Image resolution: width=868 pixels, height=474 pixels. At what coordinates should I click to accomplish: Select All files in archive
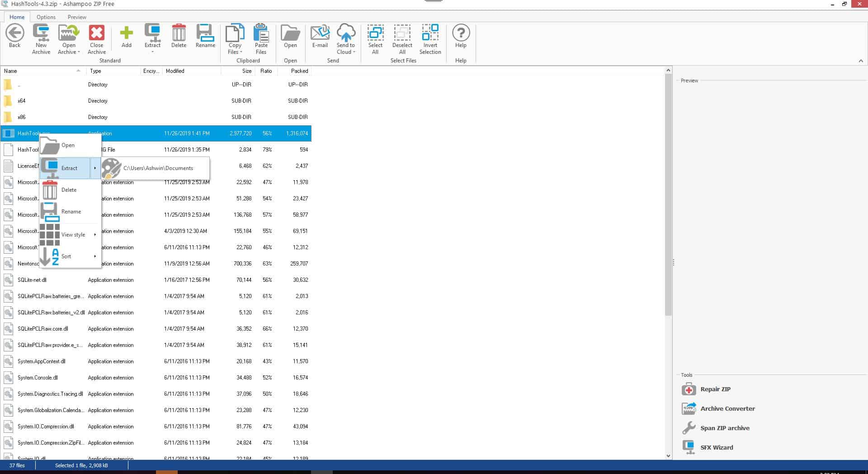pos(375,39)
